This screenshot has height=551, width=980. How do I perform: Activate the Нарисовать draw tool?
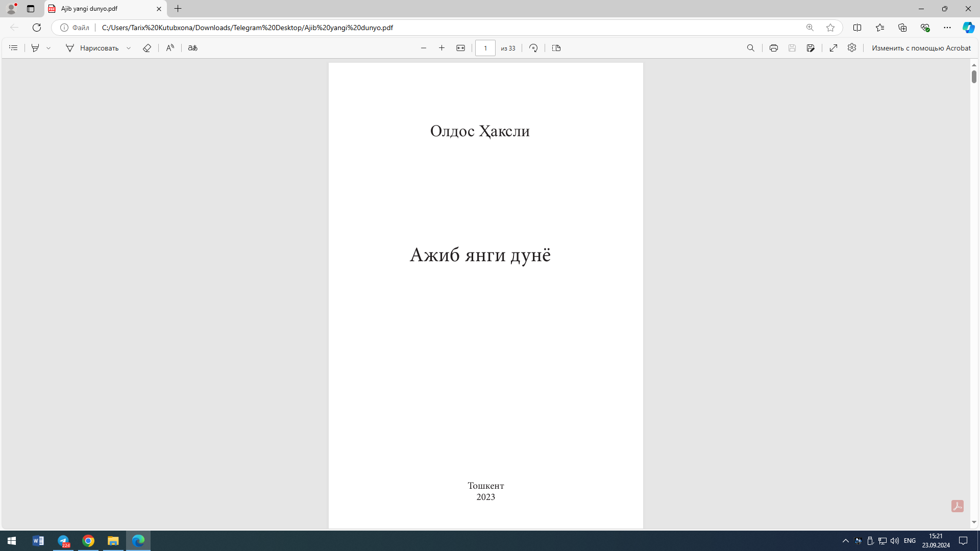pos(92,48)
